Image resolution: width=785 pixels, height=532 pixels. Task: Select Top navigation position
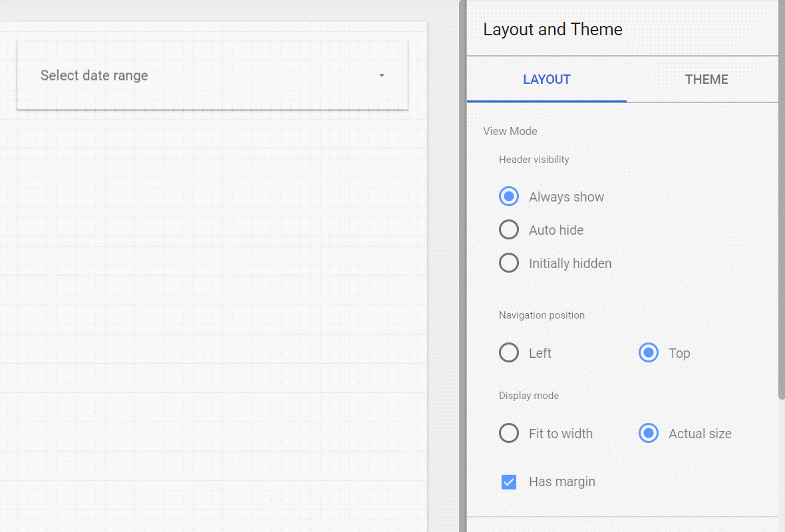(649, 353)
